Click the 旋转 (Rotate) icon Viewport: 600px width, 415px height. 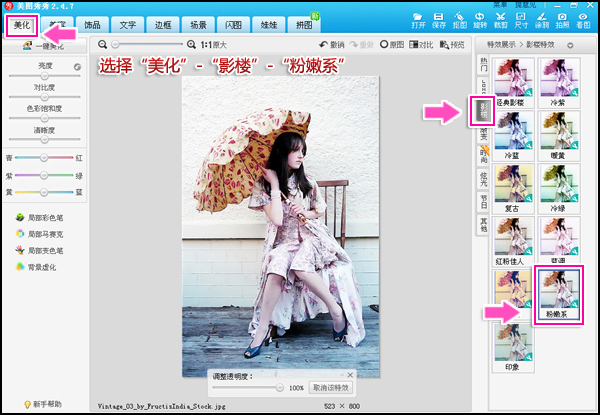479,20
